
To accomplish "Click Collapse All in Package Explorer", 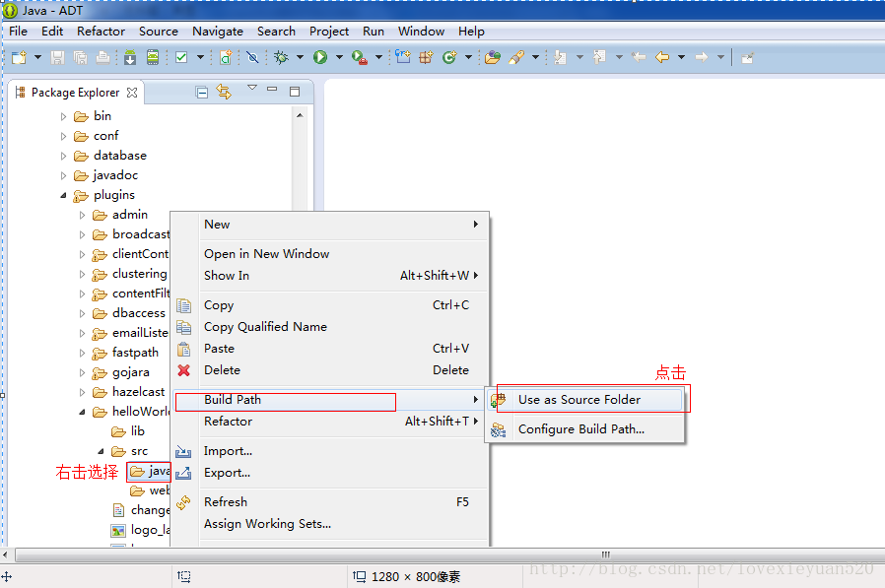I will point(201,92).
